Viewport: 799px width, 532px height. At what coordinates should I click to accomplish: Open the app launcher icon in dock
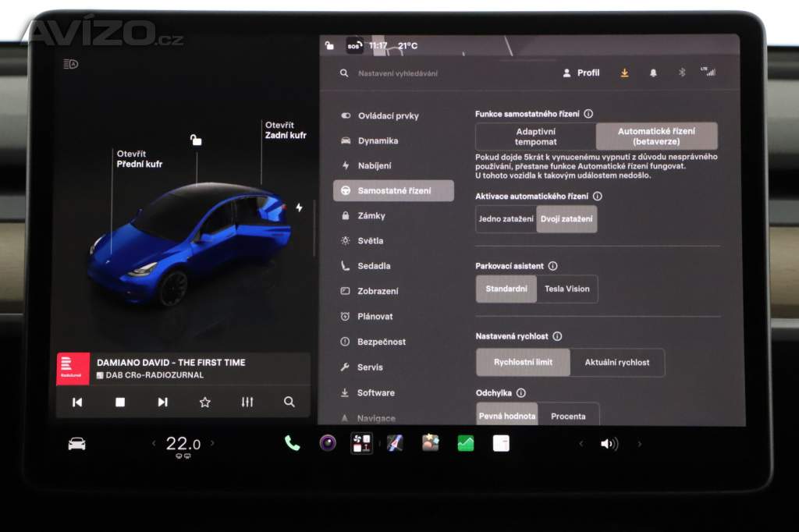point(362,443)
